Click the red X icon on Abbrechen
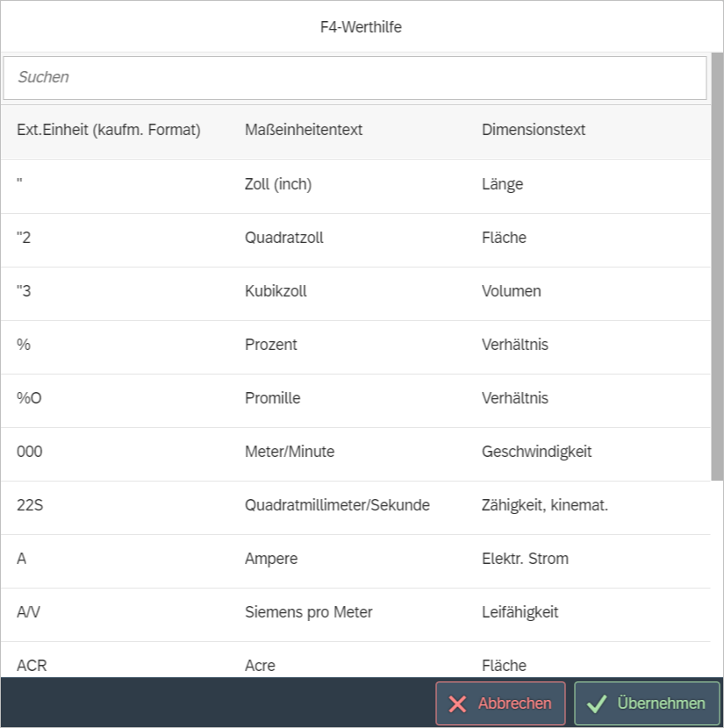Screen dimensions: 724x728 (457, 703)
